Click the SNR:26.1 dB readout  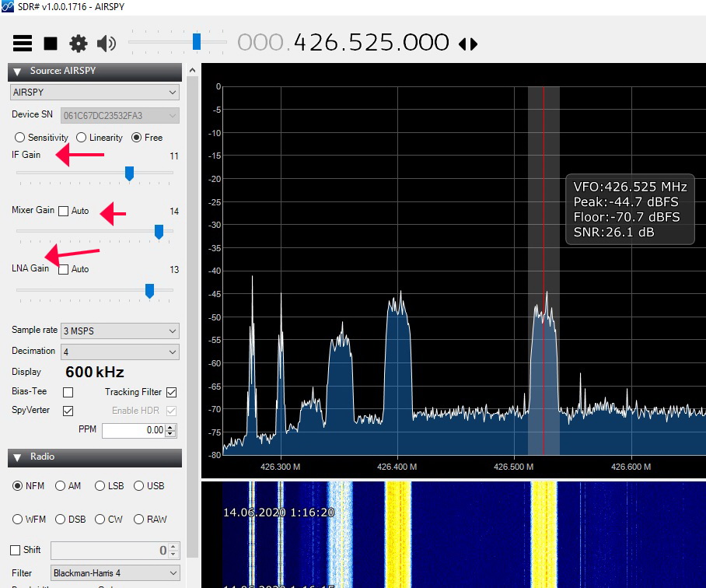pyautogui.click(x=613, y=233)
